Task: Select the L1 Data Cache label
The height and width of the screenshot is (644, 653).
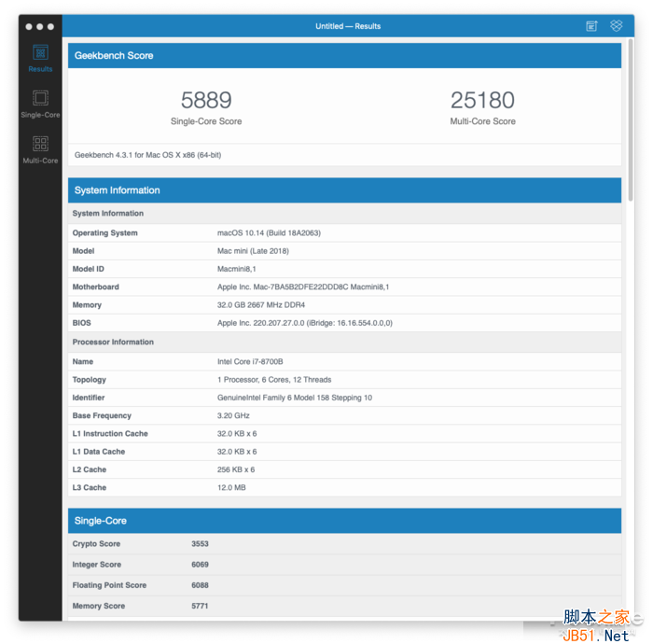Action: [99, 452]
